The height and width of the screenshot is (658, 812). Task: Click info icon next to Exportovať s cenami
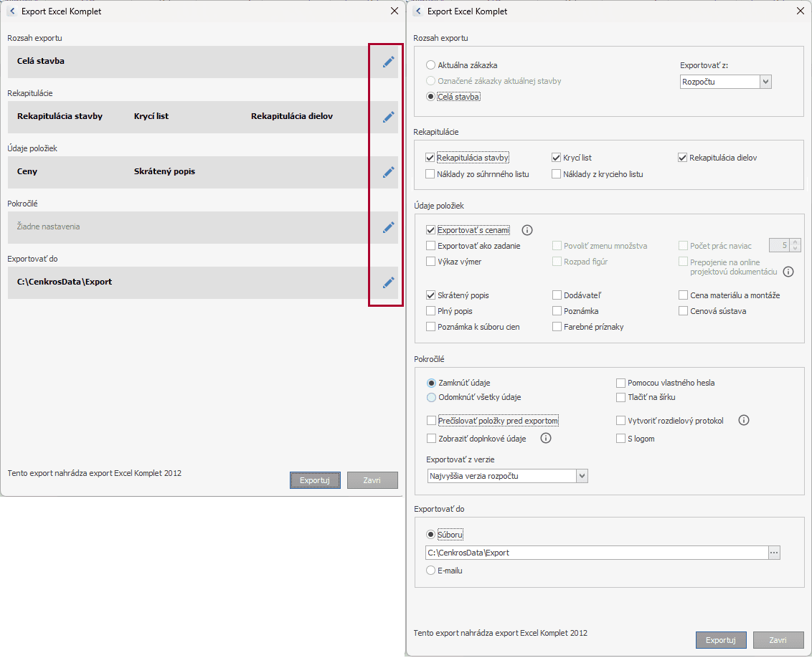tap(527, 230)
